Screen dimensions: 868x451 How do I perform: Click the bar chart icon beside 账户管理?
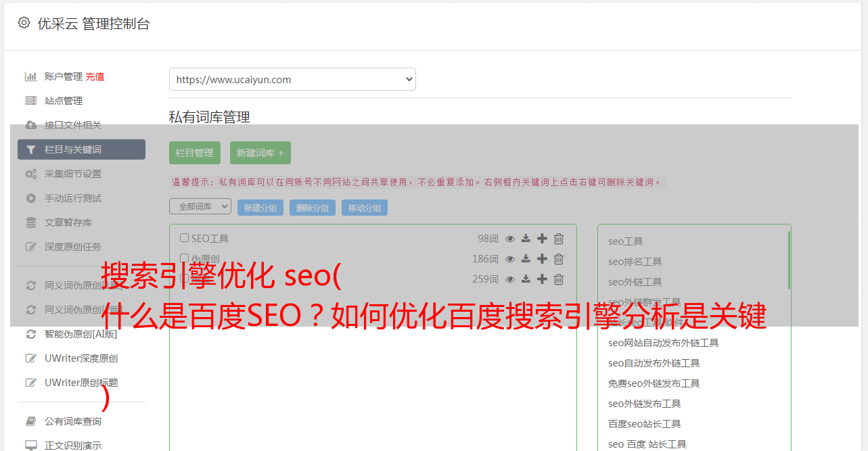31,76
